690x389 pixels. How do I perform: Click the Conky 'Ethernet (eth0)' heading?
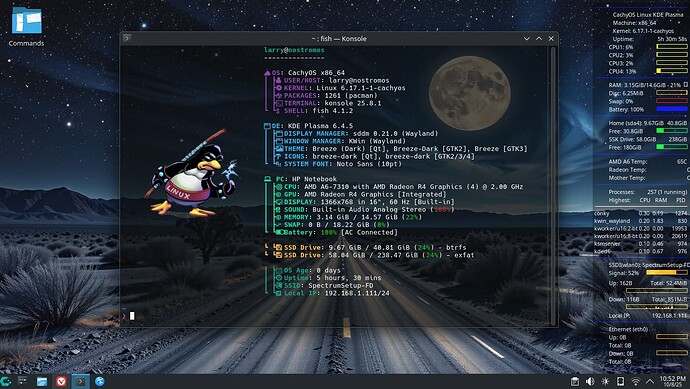click(x=628, y=329)
